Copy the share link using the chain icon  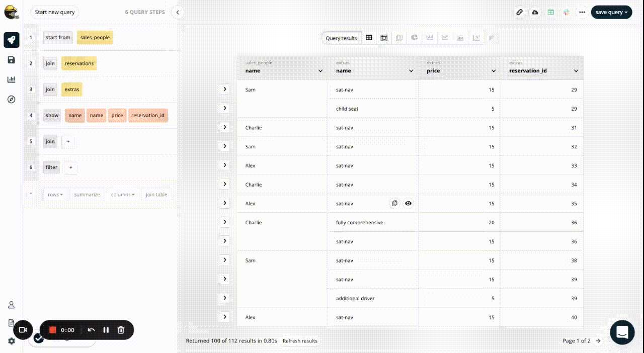520,13
